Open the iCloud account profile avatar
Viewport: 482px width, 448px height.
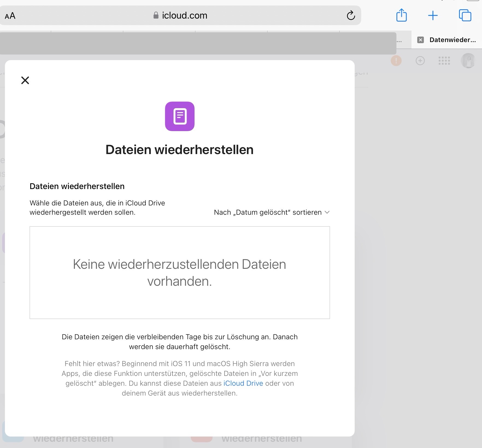coord(468,61)
